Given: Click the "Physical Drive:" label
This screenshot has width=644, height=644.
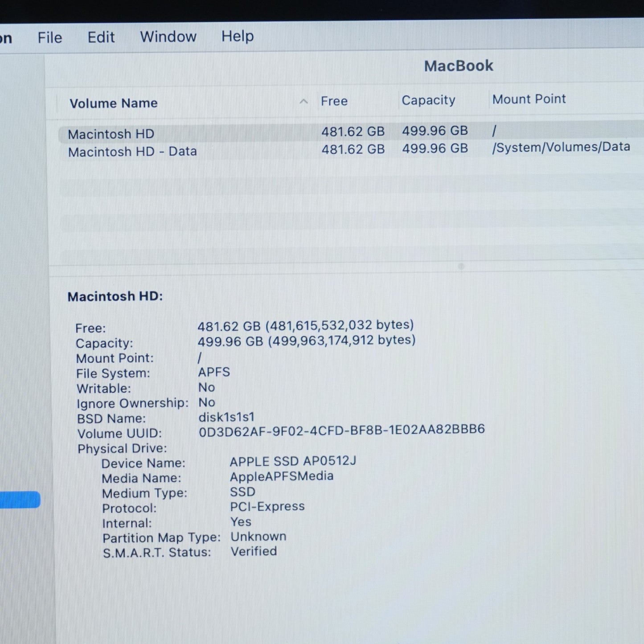Looking at the screenshot, I should click(122, 449).
